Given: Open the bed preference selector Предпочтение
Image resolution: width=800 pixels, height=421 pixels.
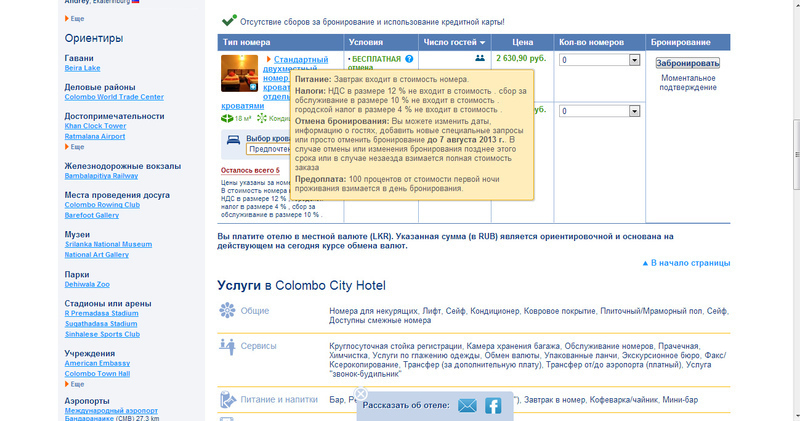Looking at the screenshot, I should (x=268, y=149).
